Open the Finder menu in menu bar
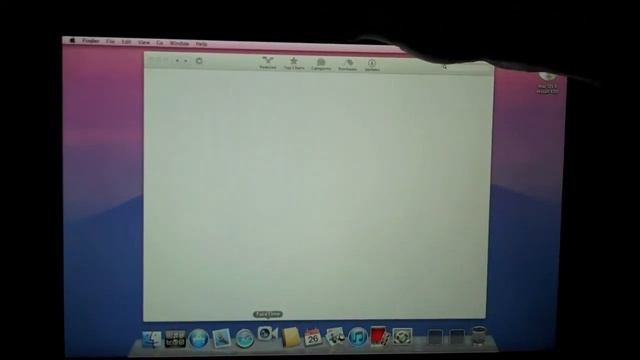This screenshot has width=640, height=360. pyautogui.click(x=91, y=41)
